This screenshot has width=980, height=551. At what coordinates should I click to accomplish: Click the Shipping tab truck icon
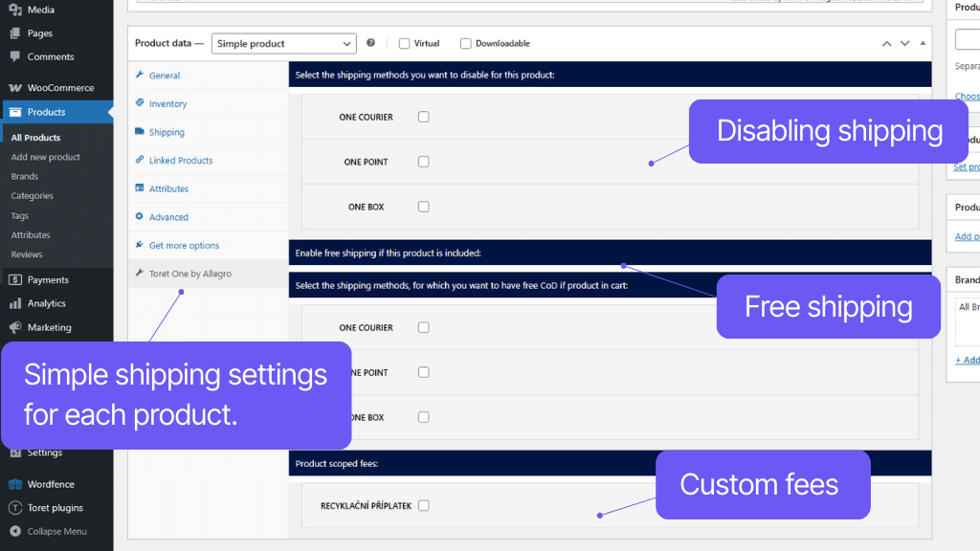(140, 132)
